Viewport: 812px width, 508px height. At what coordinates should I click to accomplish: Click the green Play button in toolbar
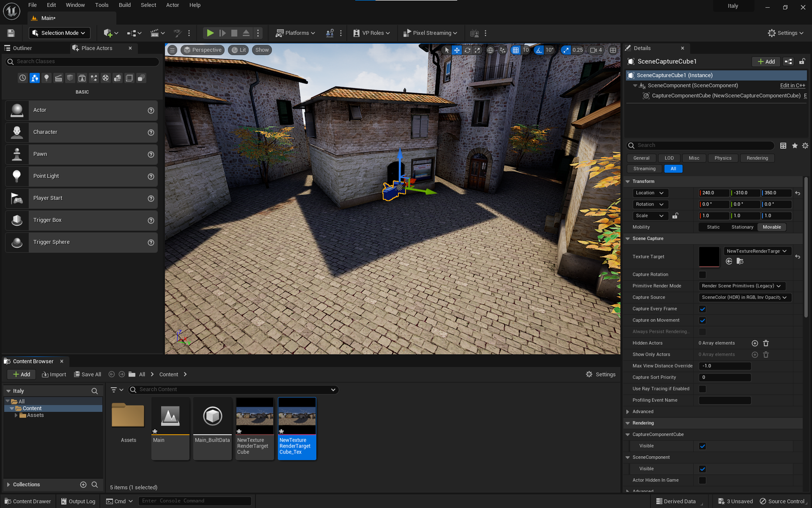pos(210,33)
